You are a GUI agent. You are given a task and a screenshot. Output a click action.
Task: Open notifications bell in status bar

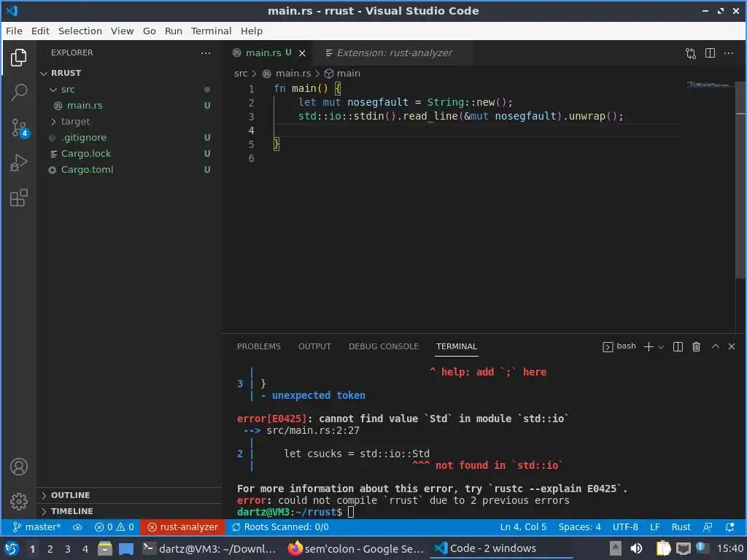pyautogui.click(x=729, y=526)
